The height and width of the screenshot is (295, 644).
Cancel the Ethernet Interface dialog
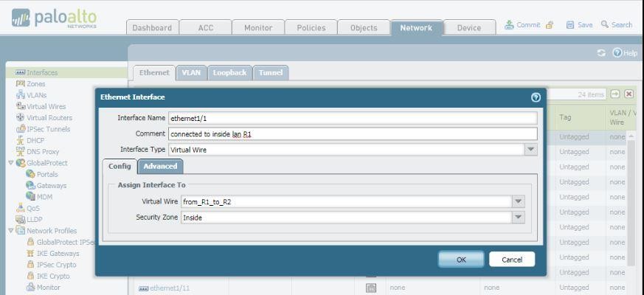[x=512, y=260]
